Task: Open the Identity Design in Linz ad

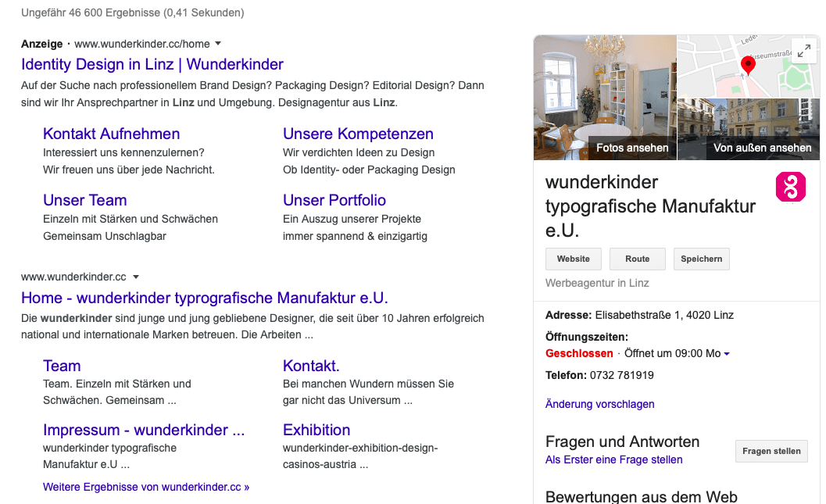Action: 152,64
